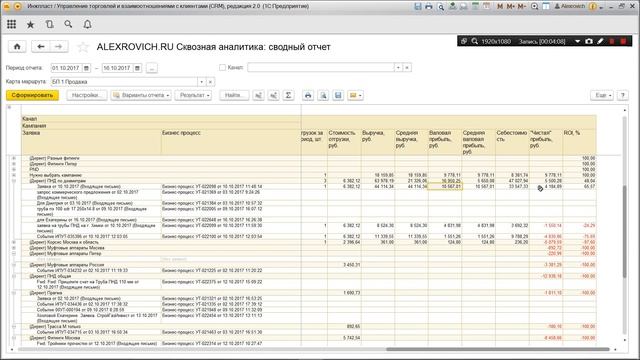
Task: Open the information icon in title bar
Action: [593, 7]
